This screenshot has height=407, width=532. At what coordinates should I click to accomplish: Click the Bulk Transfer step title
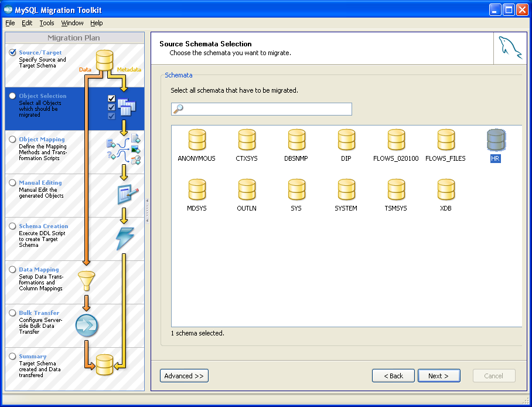(39, 313)
